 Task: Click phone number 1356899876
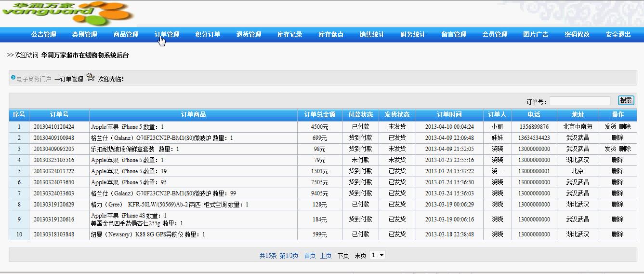(534, 127)
